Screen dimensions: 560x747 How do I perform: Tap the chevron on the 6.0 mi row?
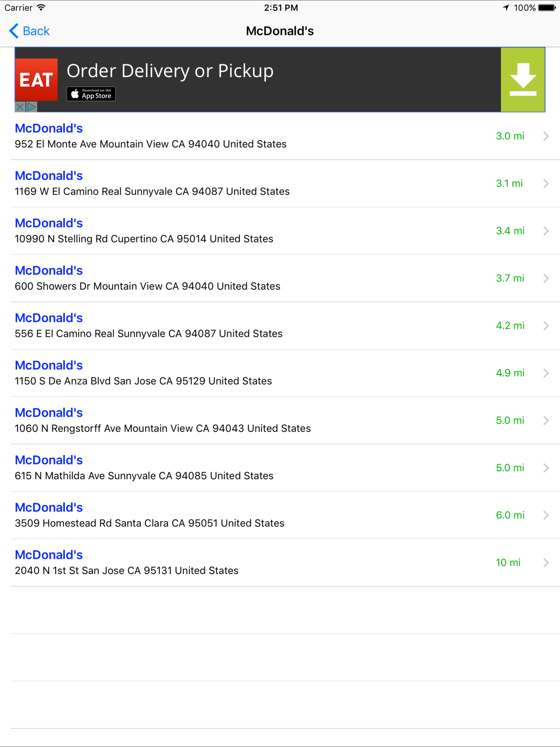[546, 515]
